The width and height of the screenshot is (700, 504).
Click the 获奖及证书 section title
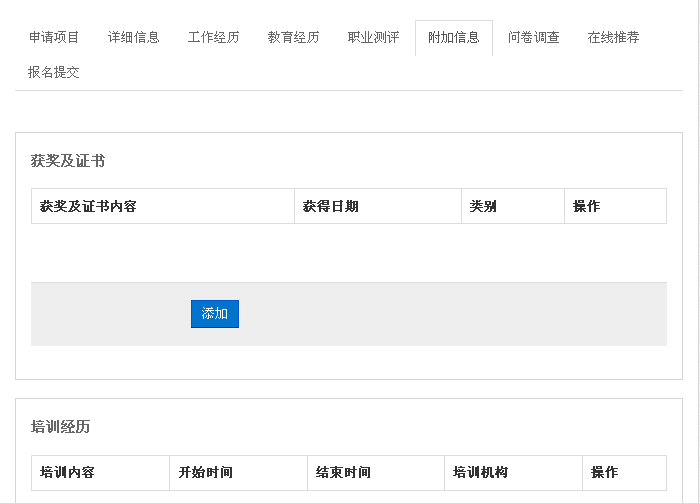click(68, 161)
